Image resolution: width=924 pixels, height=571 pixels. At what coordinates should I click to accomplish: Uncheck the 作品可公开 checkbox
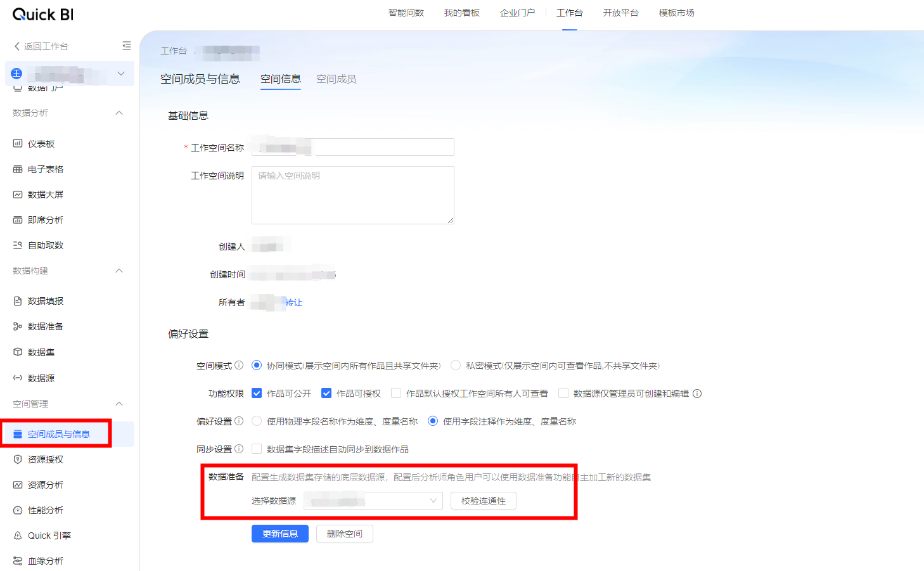click(x=257, y=394)
